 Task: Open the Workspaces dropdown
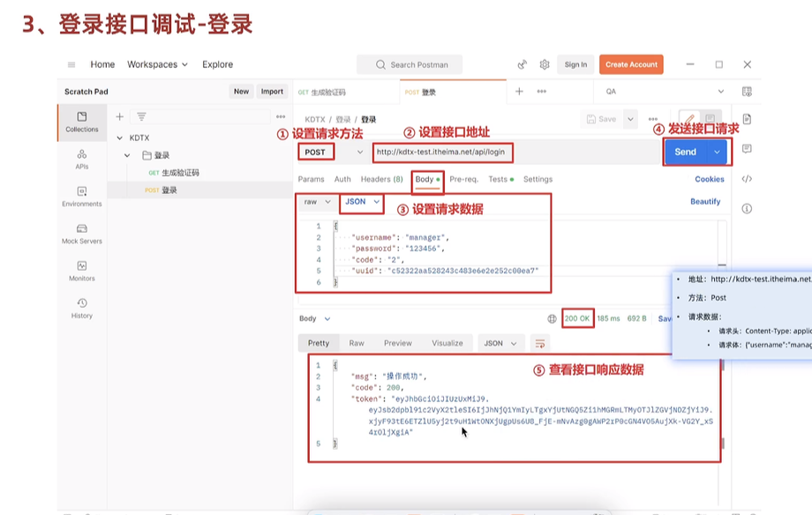click(157, 64)
